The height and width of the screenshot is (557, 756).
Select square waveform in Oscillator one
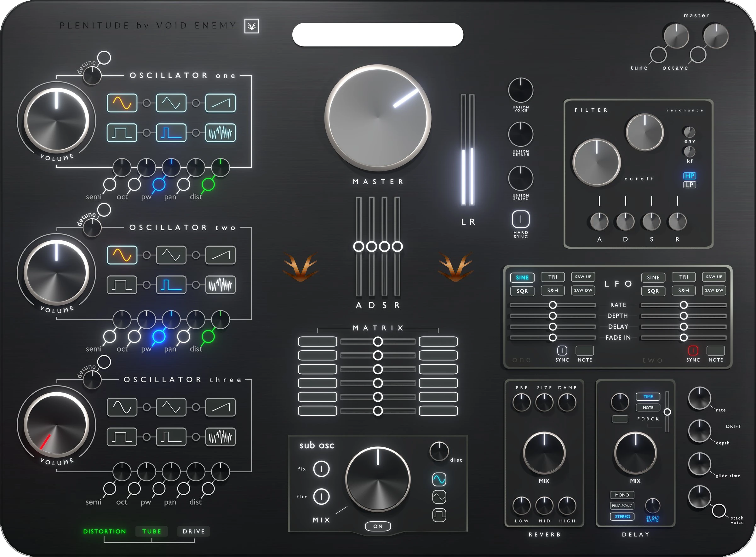[x=122, y=133]
